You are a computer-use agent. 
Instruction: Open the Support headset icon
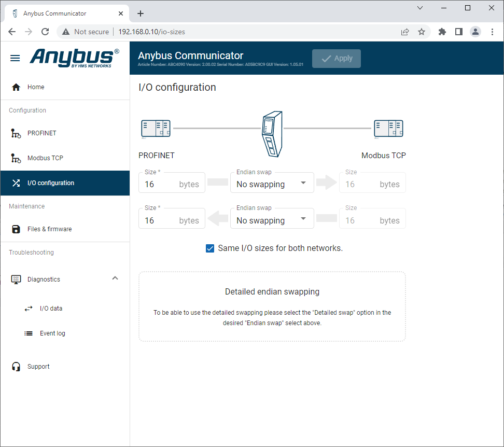point(16,367)
